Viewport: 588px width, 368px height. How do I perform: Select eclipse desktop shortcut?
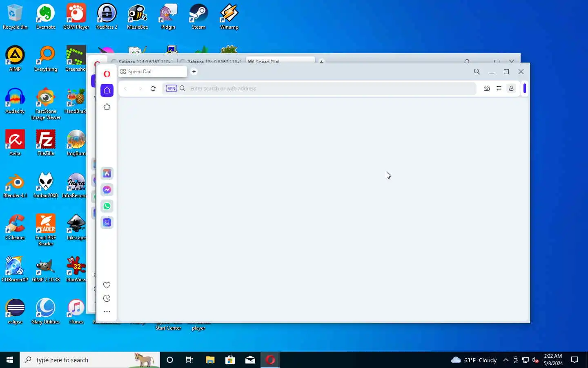15,312
